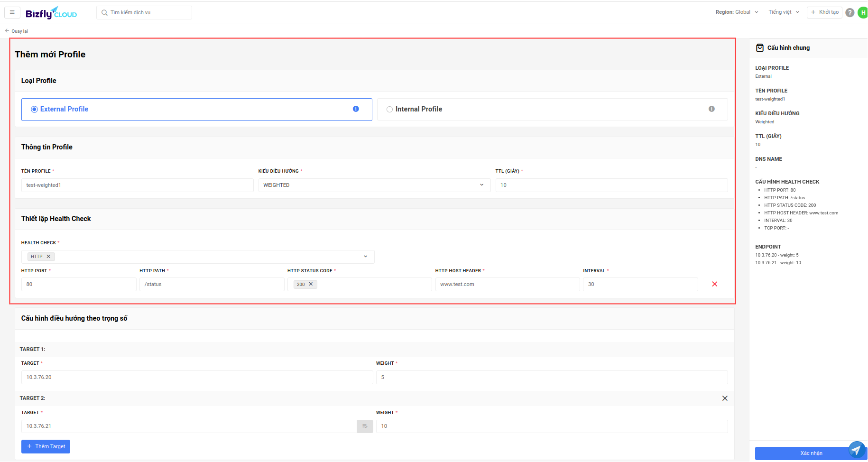Click the Thêm Target button
868x462 pixels.
coord(46,447)
